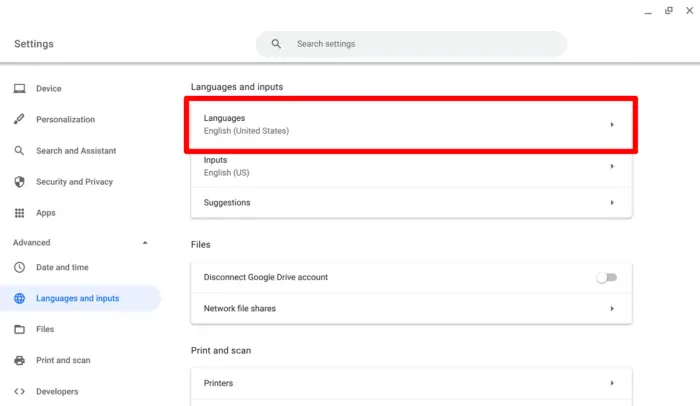Toggle Disconnect Google Drive account switch
The width and height of the screenshot is (700, 406).
click(607, 277)
